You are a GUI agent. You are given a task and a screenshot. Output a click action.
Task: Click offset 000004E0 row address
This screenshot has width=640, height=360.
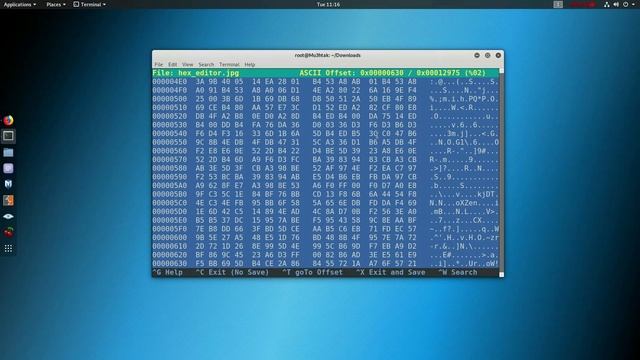170,82
